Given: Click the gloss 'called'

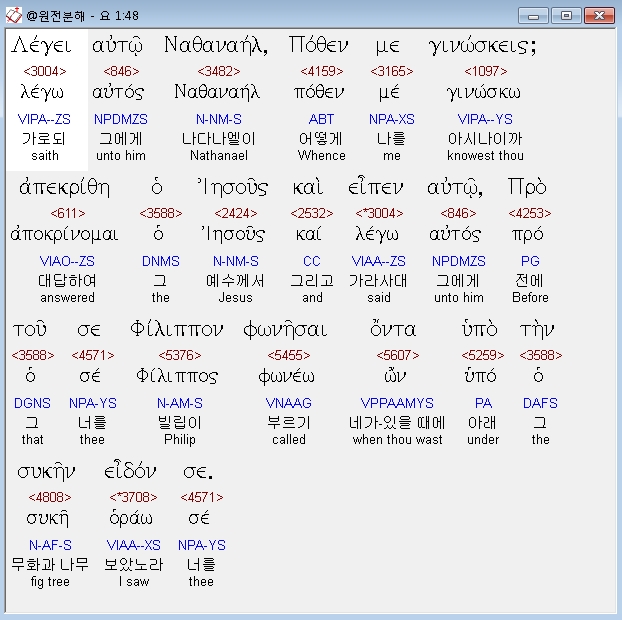Looking at the screenshot, I should tap(289, 440).
